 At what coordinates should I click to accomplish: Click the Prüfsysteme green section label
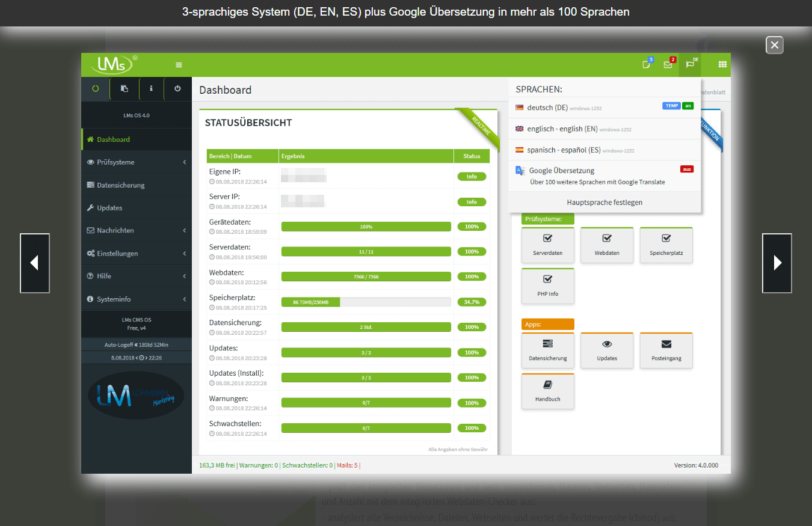pyautogui.click(x=548, y=219)
